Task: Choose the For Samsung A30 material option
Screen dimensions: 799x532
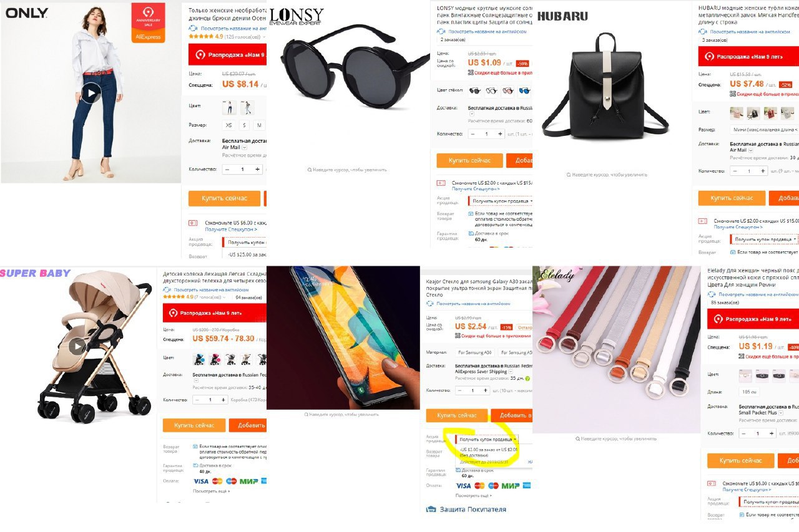Action: coord(476,352)
